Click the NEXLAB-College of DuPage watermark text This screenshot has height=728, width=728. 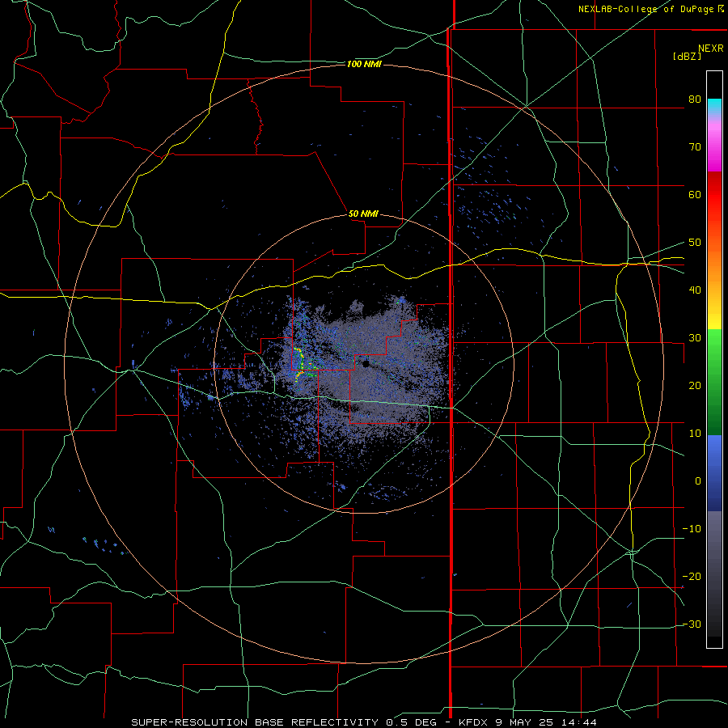click(x=651, y=9)
